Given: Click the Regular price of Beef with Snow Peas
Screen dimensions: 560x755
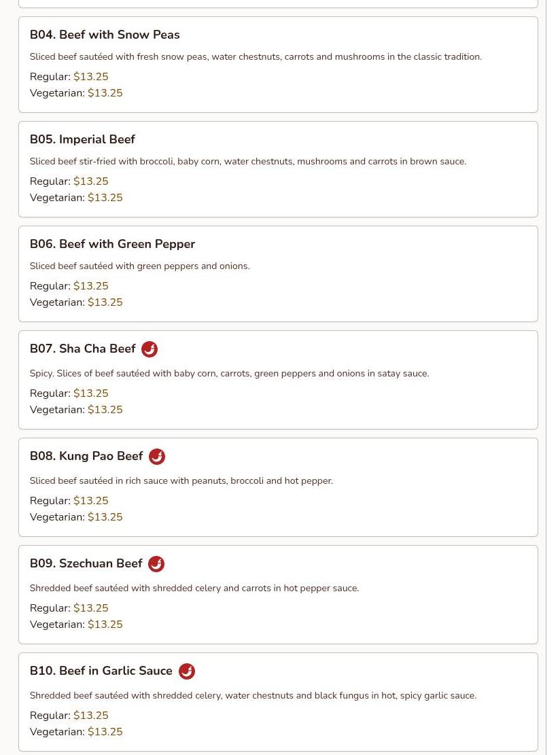Looking at the screenshot, I should tap(90, 77).
